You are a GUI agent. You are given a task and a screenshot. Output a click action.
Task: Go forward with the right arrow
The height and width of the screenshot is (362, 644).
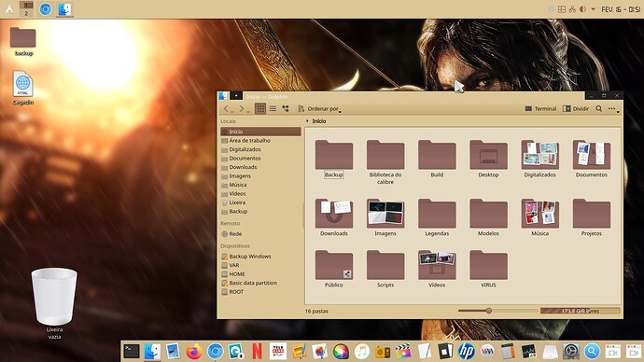(242, 108)
